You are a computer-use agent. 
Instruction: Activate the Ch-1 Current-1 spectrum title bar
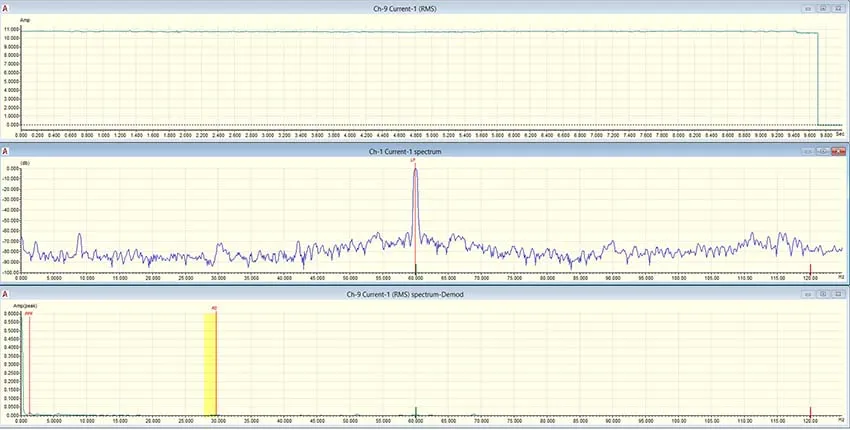(x=405, y=151)
